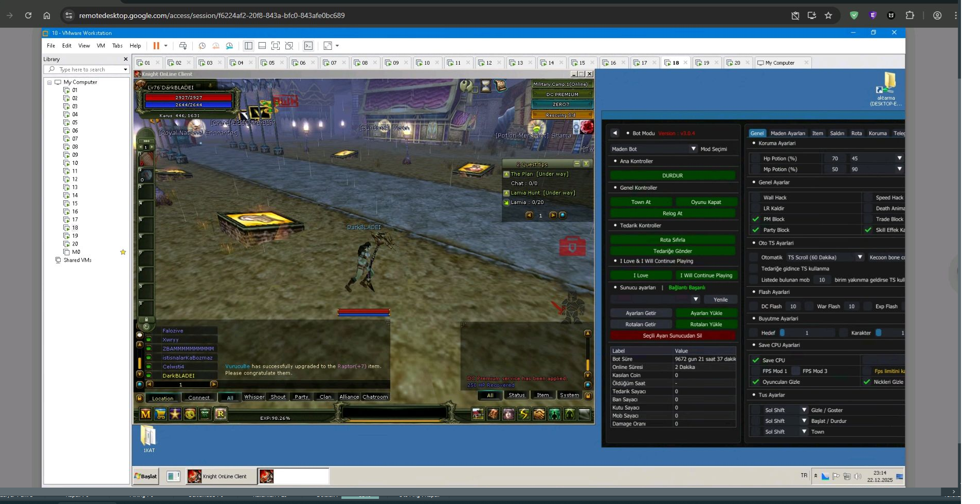Enable the DC Flash checkbox
Image resolution: width=980 pixels, height=504 pixels.
tap(754, 306)
